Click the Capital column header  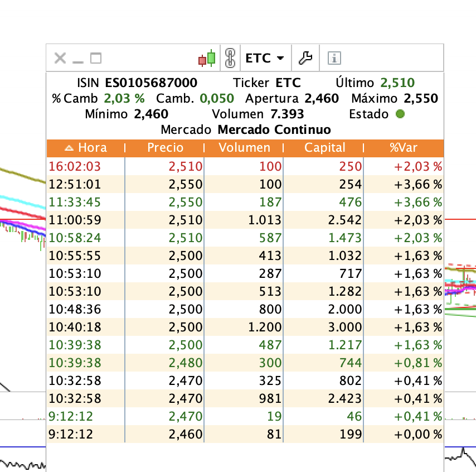pos(324,148)
